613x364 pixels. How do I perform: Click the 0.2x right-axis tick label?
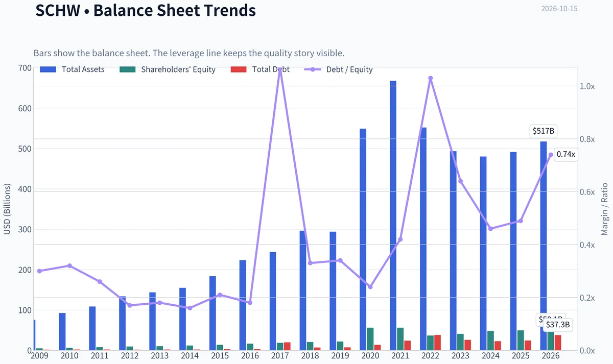pos(587,298)
